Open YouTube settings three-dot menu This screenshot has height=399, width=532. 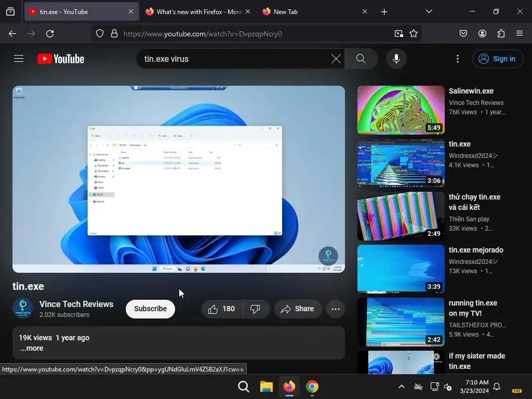click(457, 59)
